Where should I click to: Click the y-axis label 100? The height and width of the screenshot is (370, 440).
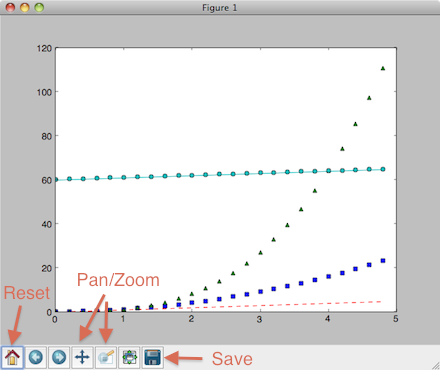44,92
